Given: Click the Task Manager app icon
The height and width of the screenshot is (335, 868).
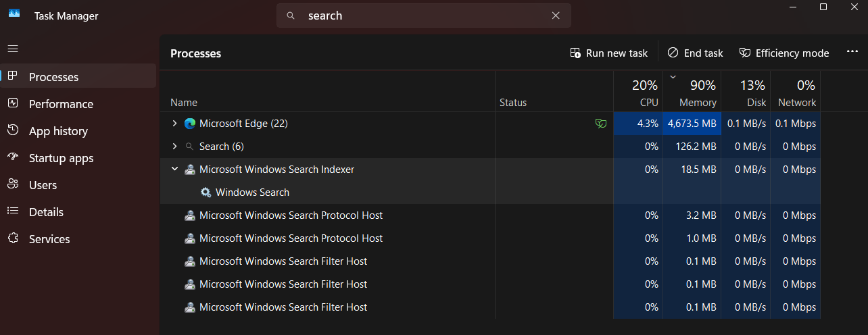Looking at the screenshot, I should click(x=14, y=15).
